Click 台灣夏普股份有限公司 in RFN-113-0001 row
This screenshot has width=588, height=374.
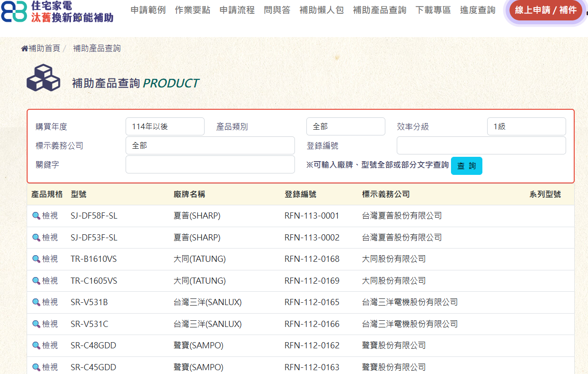click(x=402, y=216)
